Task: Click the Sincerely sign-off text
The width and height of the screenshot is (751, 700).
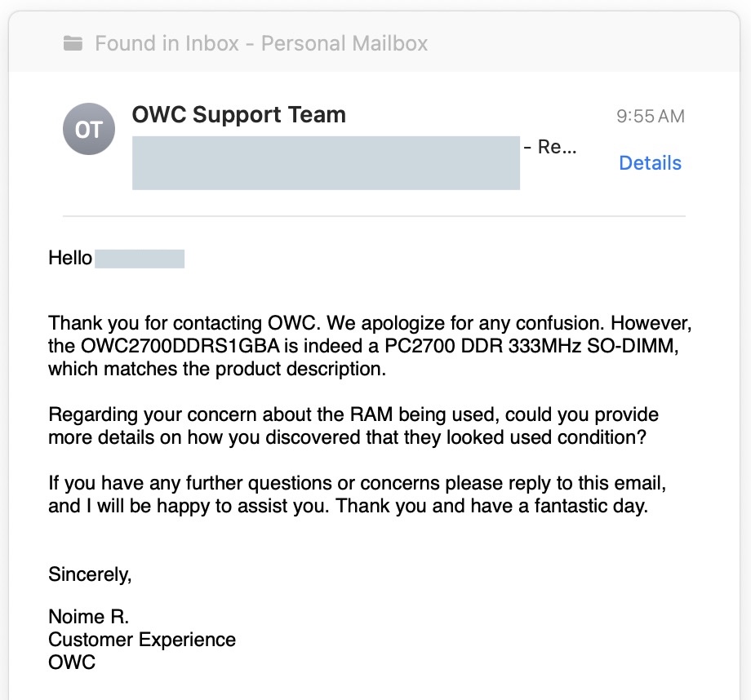Action: coord(90,574)
